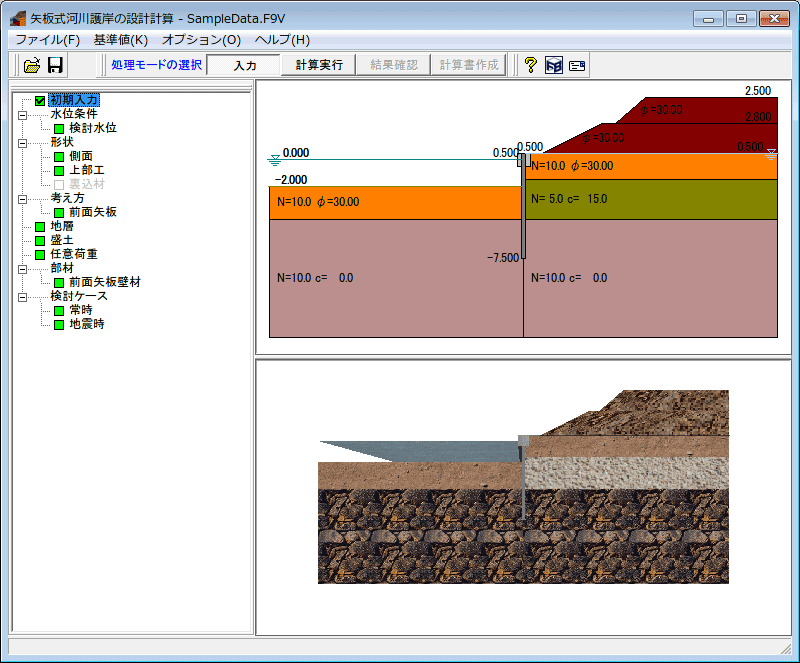Select 前面矢板壁材 in the tree
800x663 pixels.
(x=104, y=283)
